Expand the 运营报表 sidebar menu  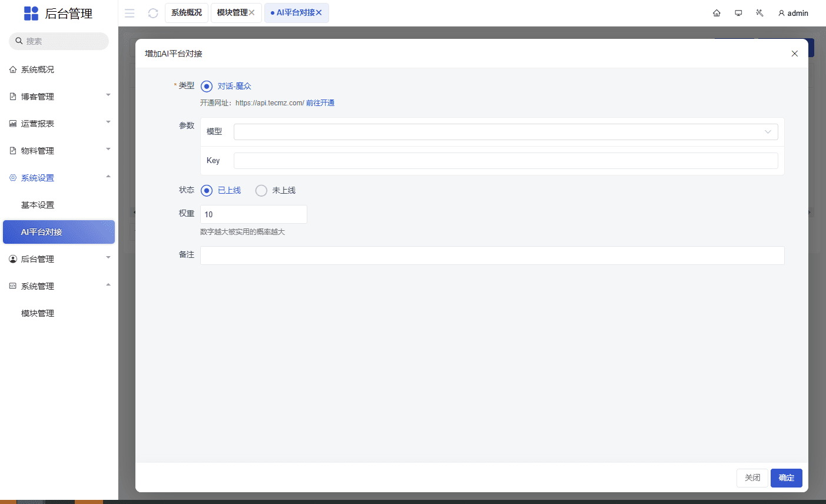[x=59, y=124]
